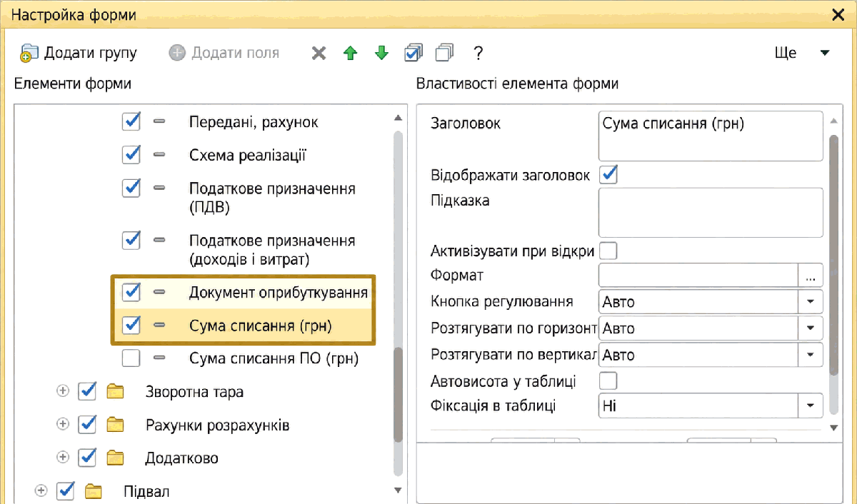Open the Розтягувати по горизонталі dropdown
The width and height of the screenshot is (857, 504).
[810, 328]
